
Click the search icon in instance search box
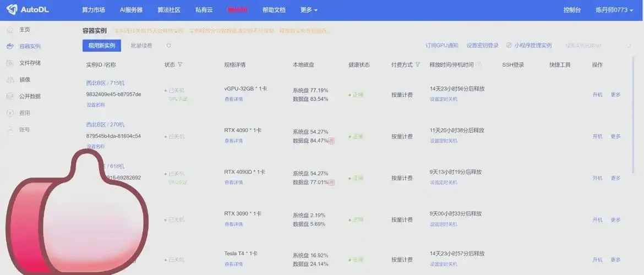pyautogui.click(x=629, y=46)
